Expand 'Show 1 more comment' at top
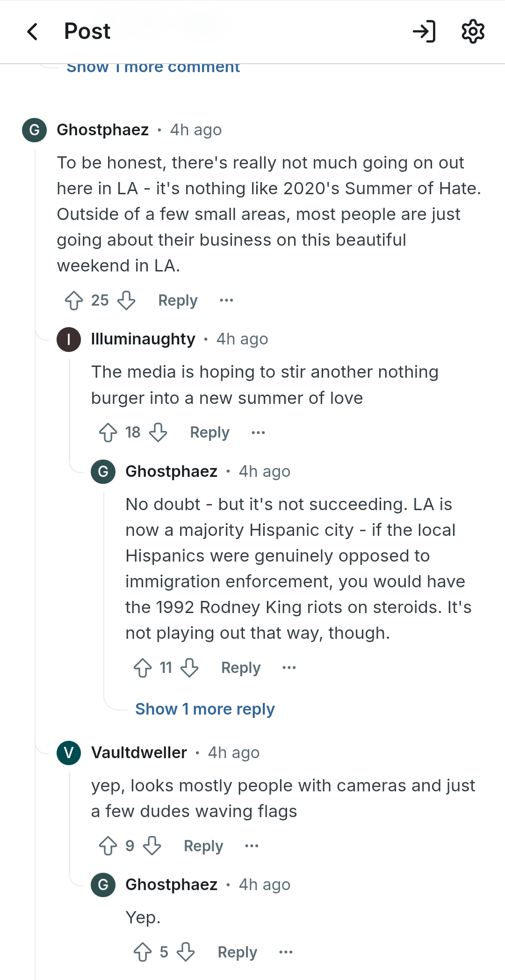Image resolution: width=505 pixels, height=980 pixels. pos(153,68)
